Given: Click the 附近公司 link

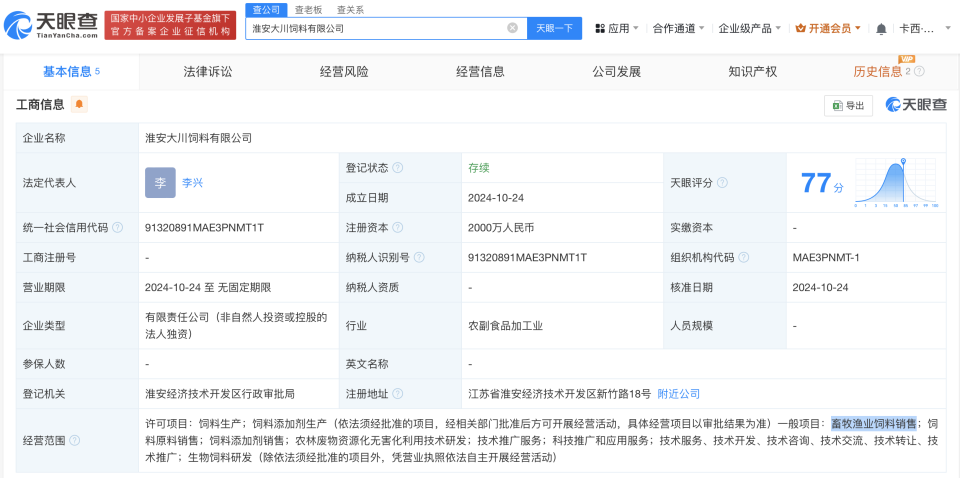Looking at the screenshot, I should point(678,394).
